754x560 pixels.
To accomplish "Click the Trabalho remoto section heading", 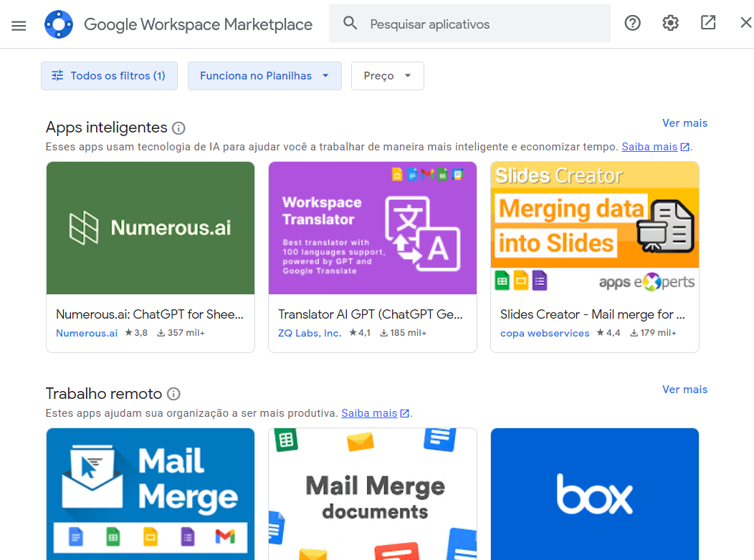I will (104, 394).
